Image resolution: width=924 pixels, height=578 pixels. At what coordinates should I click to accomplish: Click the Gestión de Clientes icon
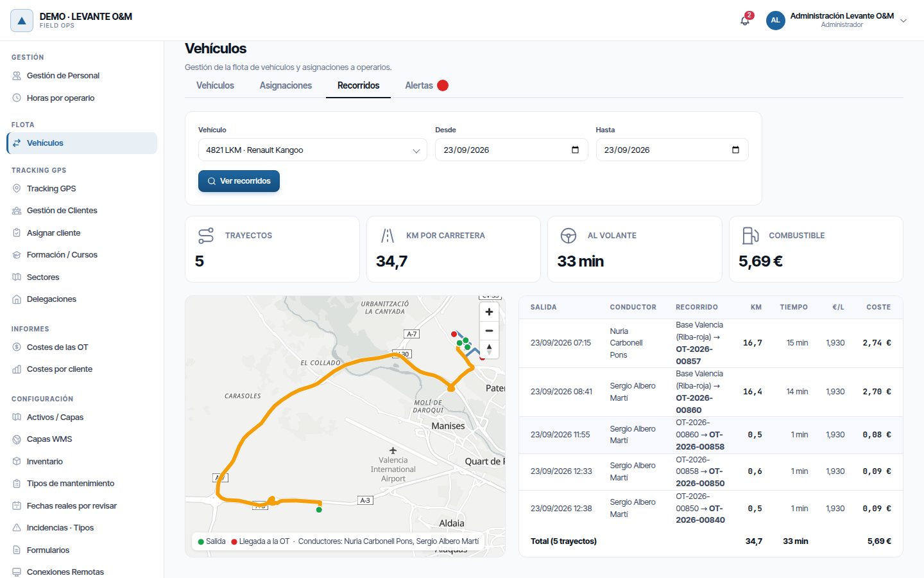tap(17, 211)
